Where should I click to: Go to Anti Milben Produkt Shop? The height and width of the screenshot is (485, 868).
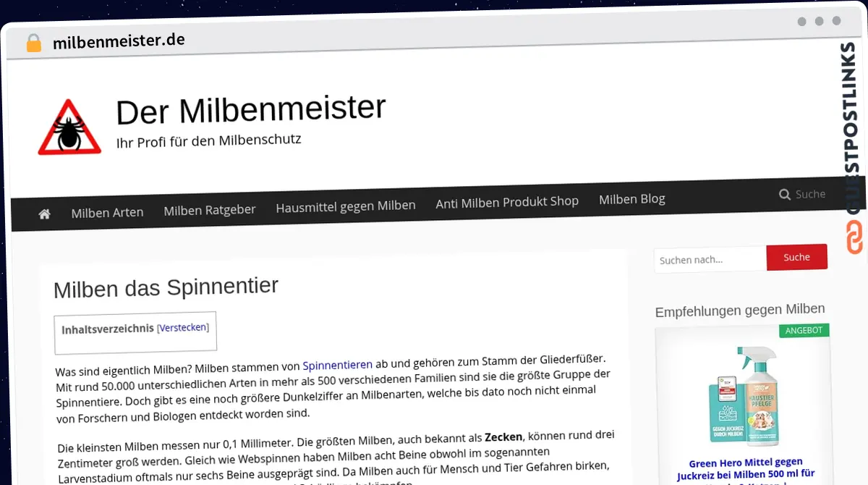click(507, 201)
